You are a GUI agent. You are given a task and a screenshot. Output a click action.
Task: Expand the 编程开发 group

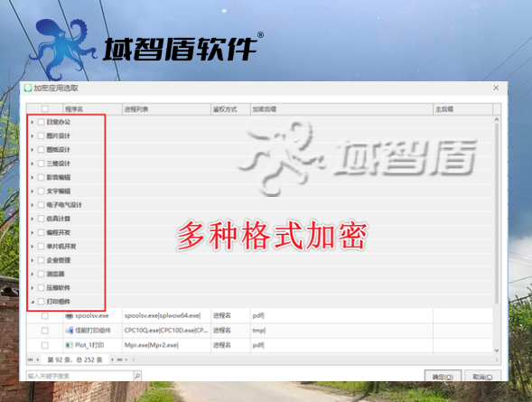[x=33, y=233]
